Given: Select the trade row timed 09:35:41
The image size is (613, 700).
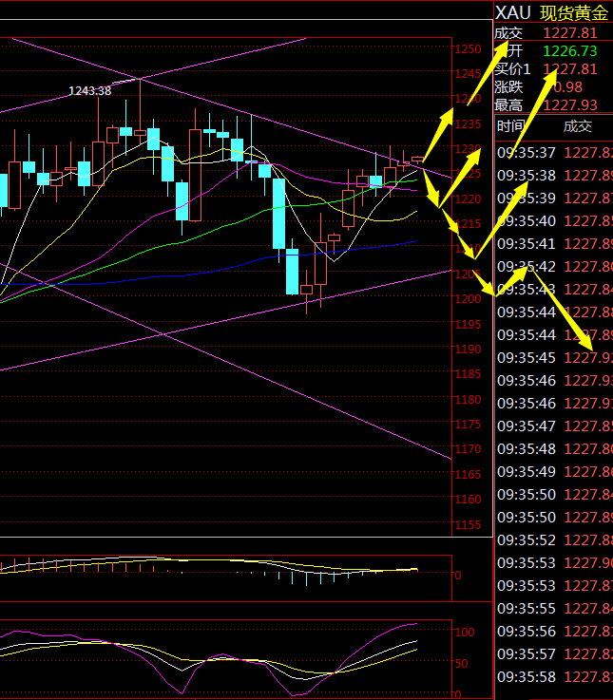Looking at the screenshot, I should [554, 244].
